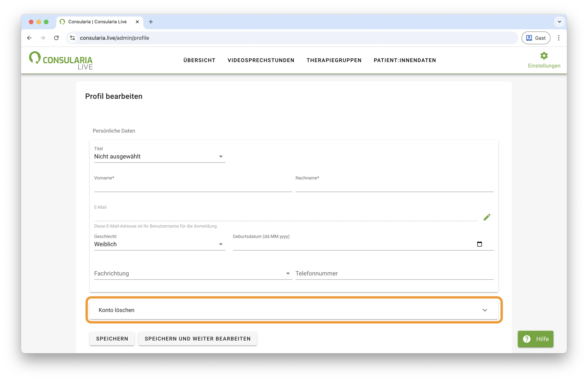
Task: Open Videosprechstunden in navigation
Action: [261, 60]
